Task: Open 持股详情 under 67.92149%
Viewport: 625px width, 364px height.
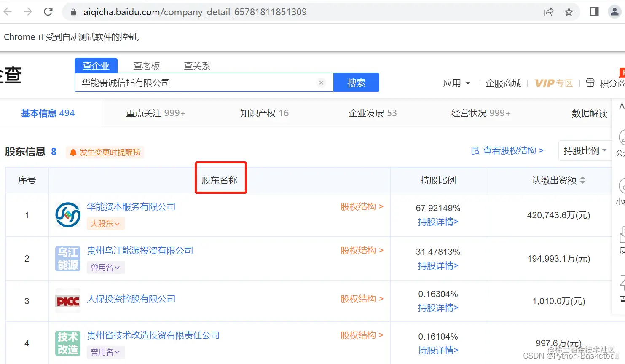Action: click(438, 222)
